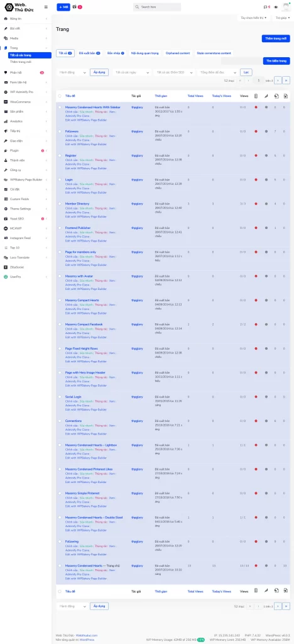Click the WooCommerce icon in sidebar
294x644 pixels.
[x=6, y=101]
